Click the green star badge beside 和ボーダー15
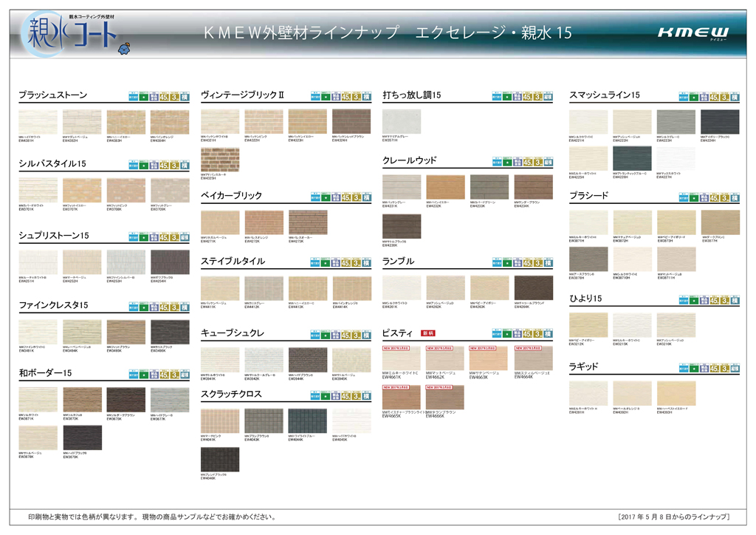 (144, 375)
